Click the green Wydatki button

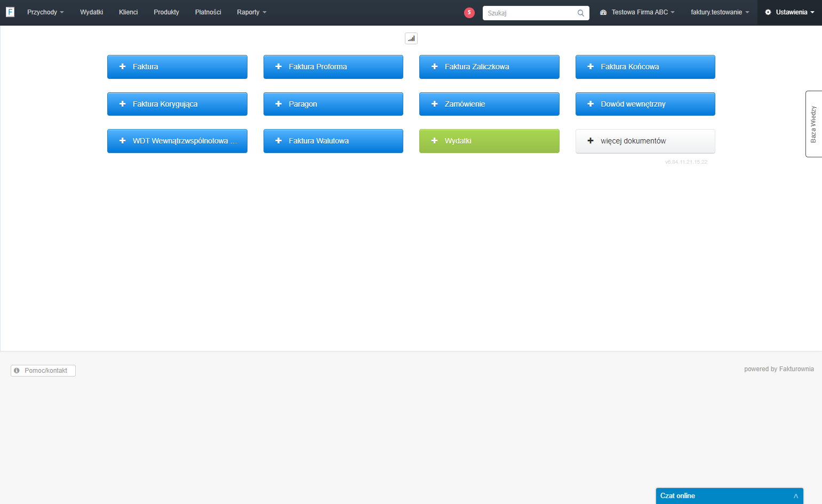[x=489, y=141]
